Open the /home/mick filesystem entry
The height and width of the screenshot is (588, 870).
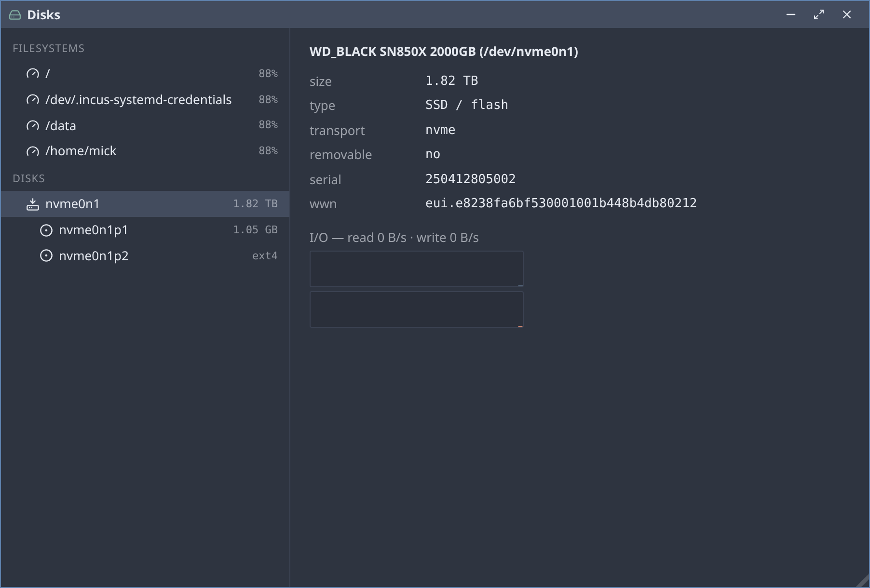pos(145,151)
